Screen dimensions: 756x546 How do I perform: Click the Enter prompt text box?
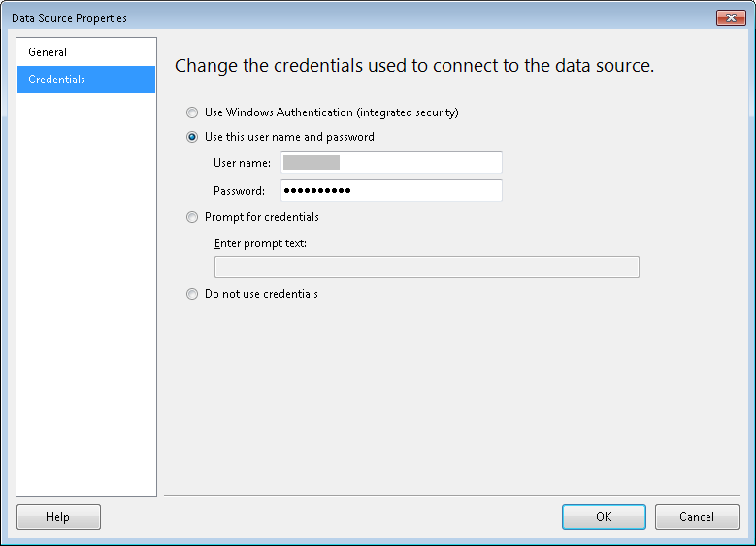click(x=426, y=267)
